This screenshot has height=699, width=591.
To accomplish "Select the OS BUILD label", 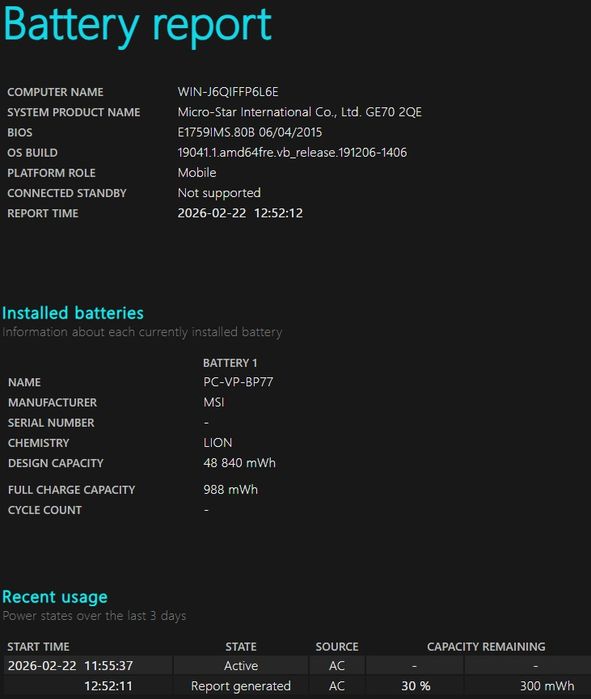I will (32, 153).
